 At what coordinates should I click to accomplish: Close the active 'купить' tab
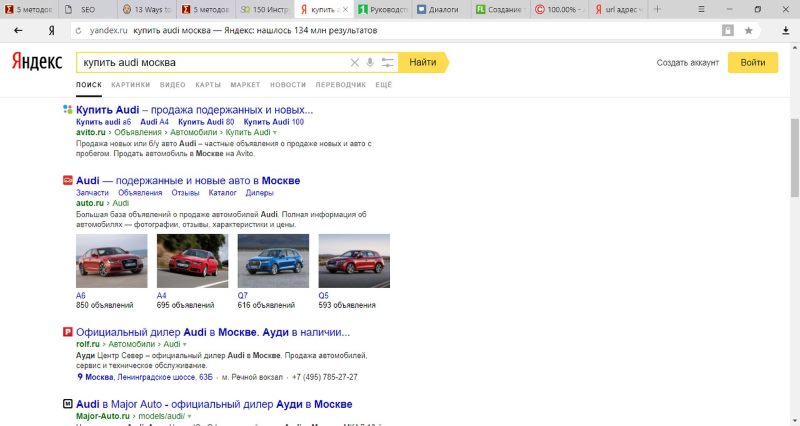345,9
